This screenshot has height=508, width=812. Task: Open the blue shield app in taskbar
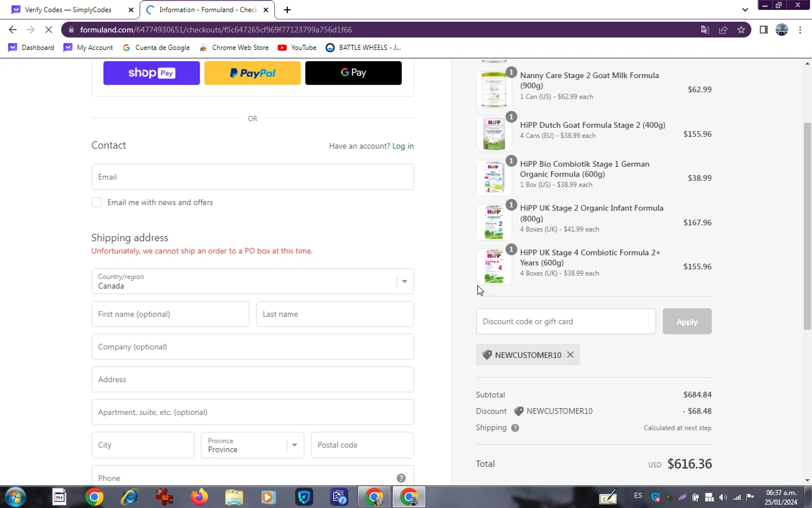pyautogui.click(x=304, y=497)
